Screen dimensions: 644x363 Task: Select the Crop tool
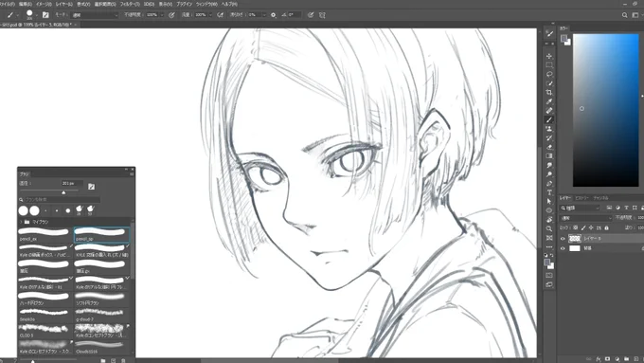coord(549,93)
